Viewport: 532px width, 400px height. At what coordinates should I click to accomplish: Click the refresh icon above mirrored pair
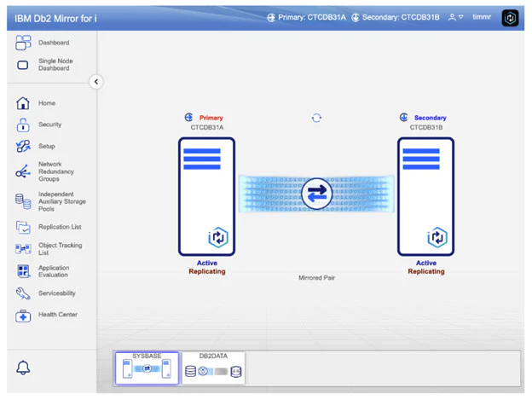pos(316,118)
